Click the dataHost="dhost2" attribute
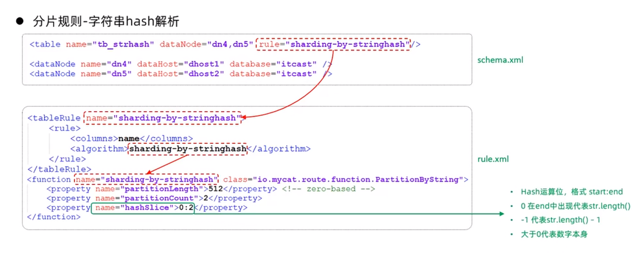This screenshot has width=644, height=271. (x=181, y=74)
